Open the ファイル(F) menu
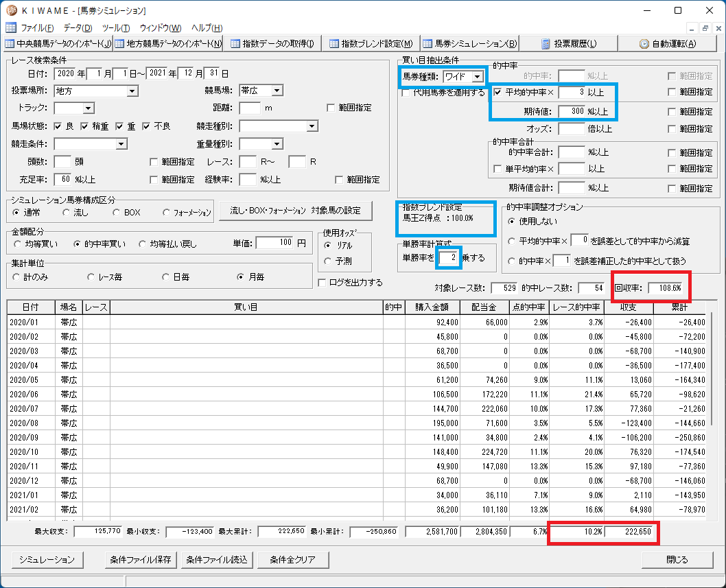726x588 pixels. [x=37, y=27]
